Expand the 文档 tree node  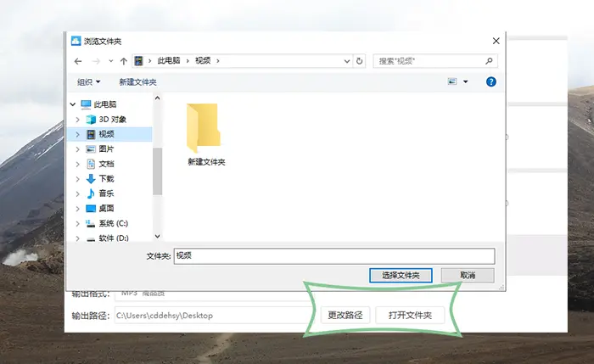tap(78, 164)
